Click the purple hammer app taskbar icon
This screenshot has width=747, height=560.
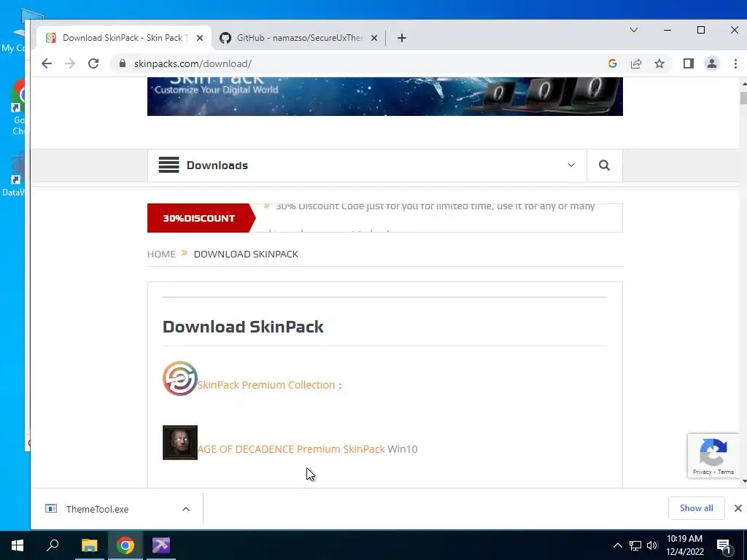161,545
